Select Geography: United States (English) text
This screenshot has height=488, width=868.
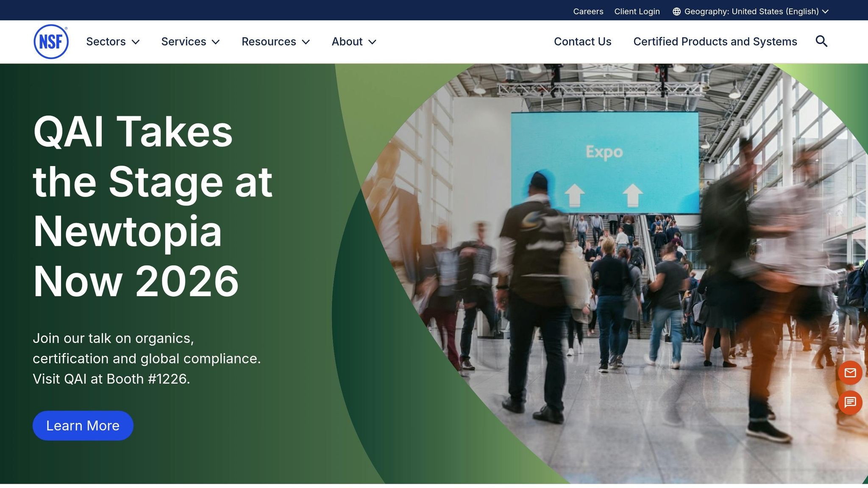pos(751,11)
